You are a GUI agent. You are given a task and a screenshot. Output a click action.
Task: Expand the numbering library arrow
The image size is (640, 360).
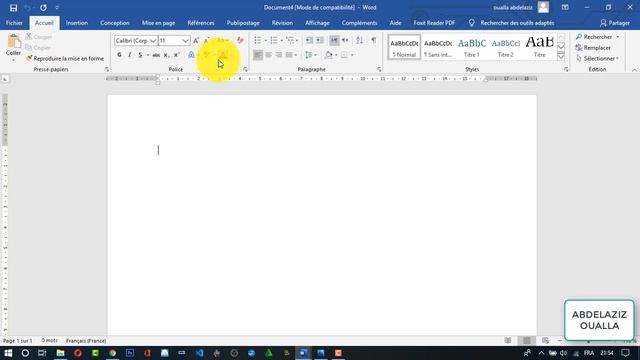[282, 40]
